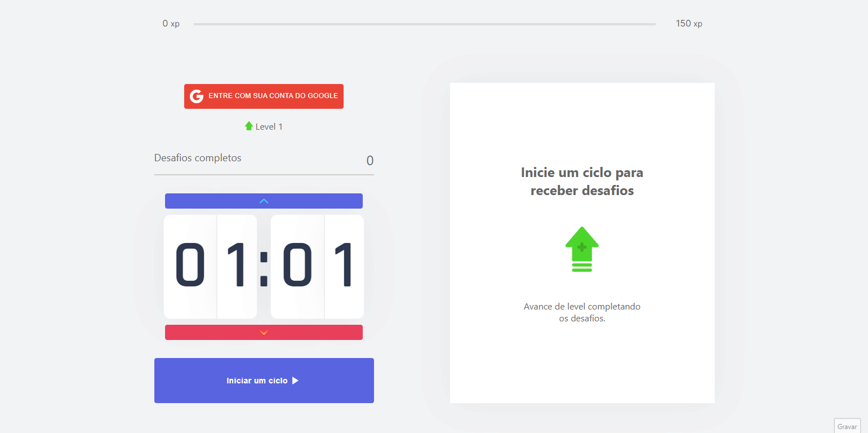Click the heading Inicie um ciclo para receber desafios

[582, 181]
